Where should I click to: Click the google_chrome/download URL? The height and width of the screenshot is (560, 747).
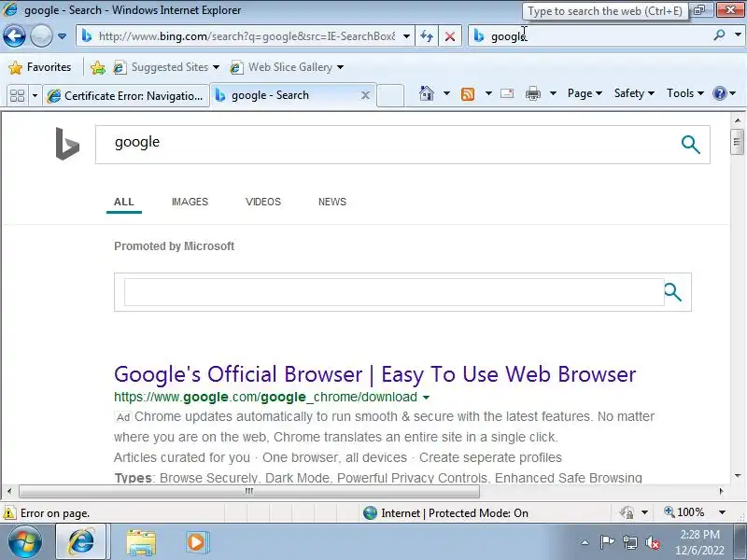[265, 397]
